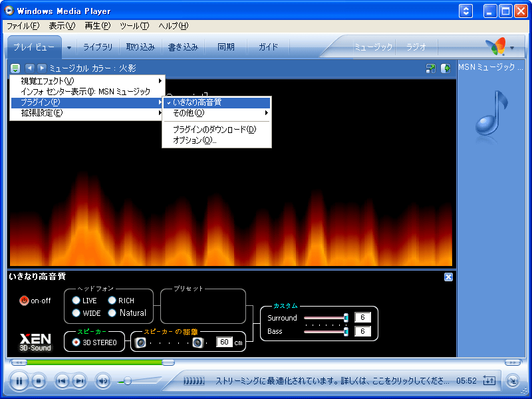532x399 pixels.
Task: Select the WIDE headphone mode
Action: coord(86,313)
